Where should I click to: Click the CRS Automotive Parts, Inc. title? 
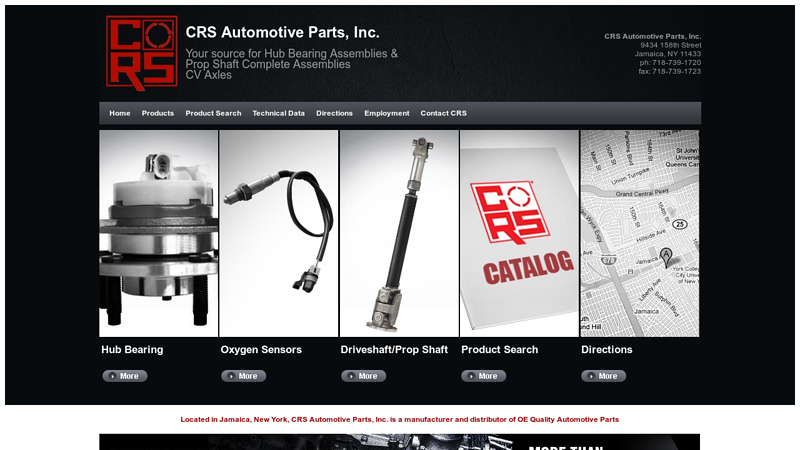tap(282, 33)
